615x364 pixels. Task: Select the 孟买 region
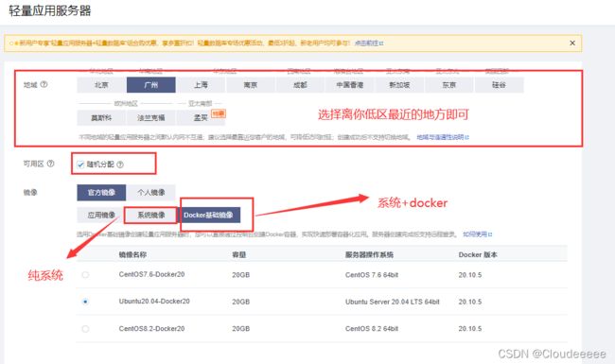[201, 117]
